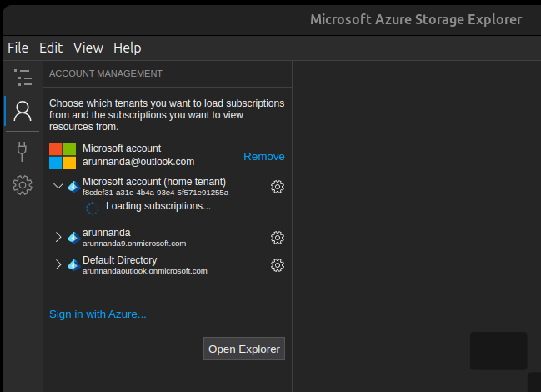The image size is (541, 392).
Task: Click the Azure icon beside home tenant
Action: tap(74, 187)
